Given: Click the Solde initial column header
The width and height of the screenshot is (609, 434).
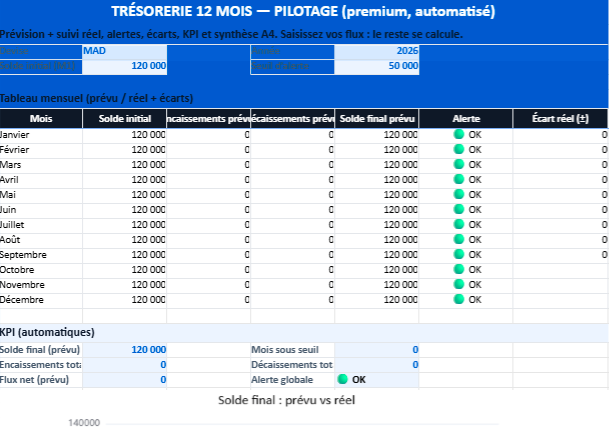Looking at the screenshot, I should point(124,119).
